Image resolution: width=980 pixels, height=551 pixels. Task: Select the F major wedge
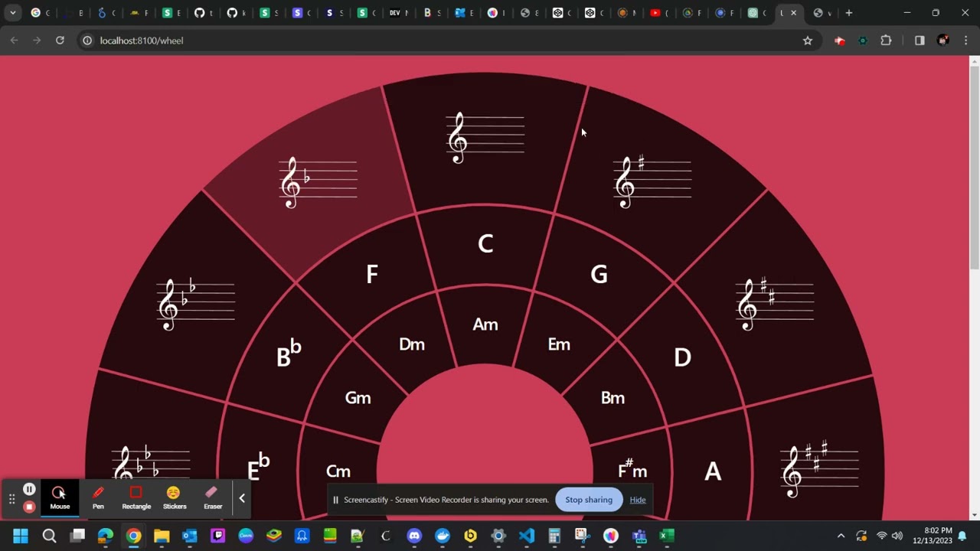click(372, 274)
